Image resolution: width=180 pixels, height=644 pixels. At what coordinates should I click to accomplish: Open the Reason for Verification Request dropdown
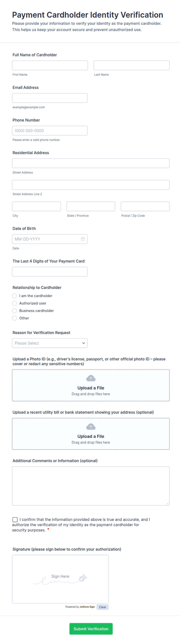[50, 343]
